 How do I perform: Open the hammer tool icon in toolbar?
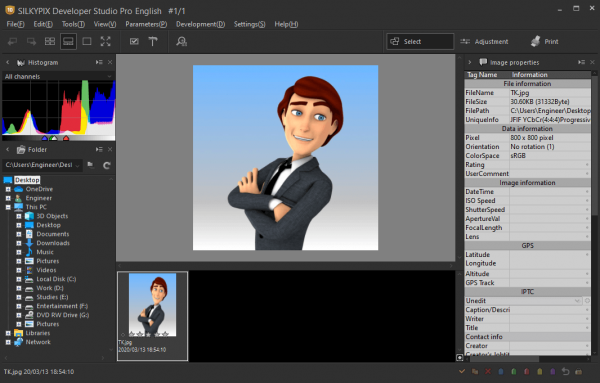pos(153,41)
